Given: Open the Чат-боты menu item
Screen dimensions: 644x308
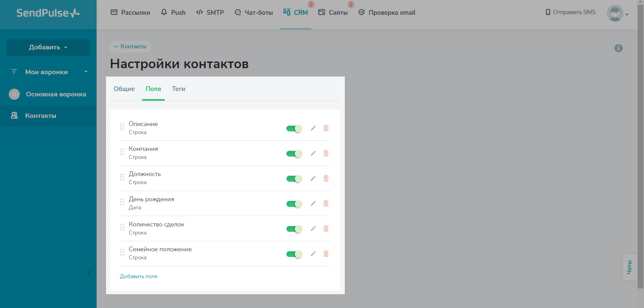Looking at the screenshot, I should [254, 13].
